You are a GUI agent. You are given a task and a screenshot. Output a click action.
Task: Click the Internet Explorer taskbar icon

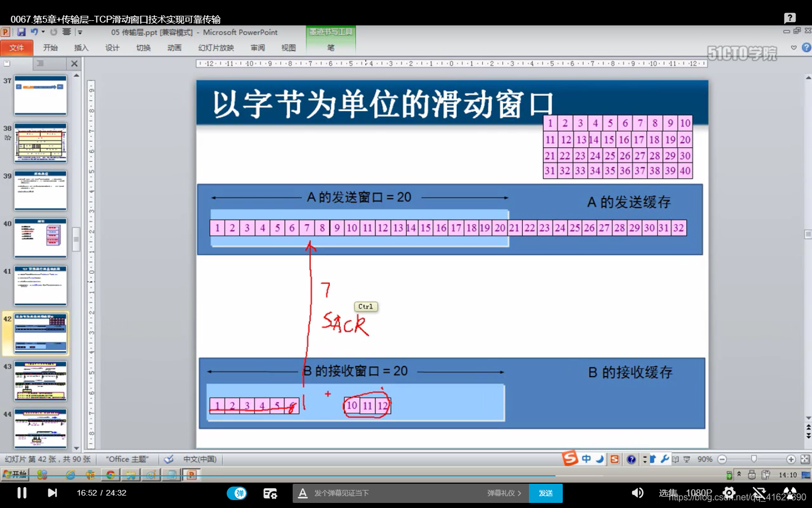coord(70,475)
